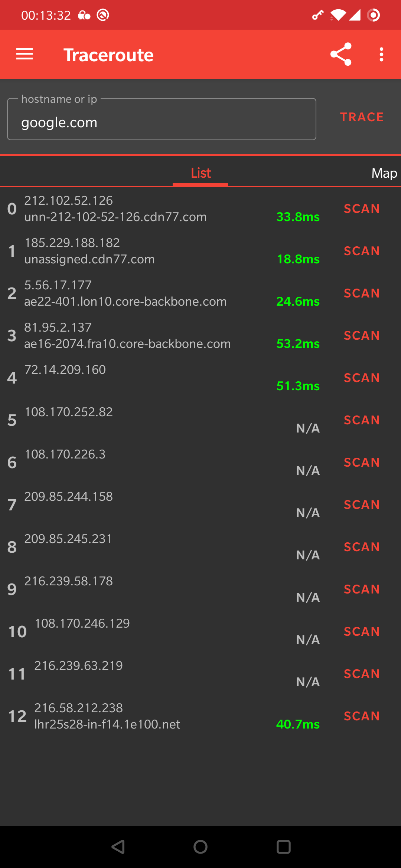The height and width of the screenshot is (868, 401).
Task: Tap the VPN key status icon
Action: (318, 15)
